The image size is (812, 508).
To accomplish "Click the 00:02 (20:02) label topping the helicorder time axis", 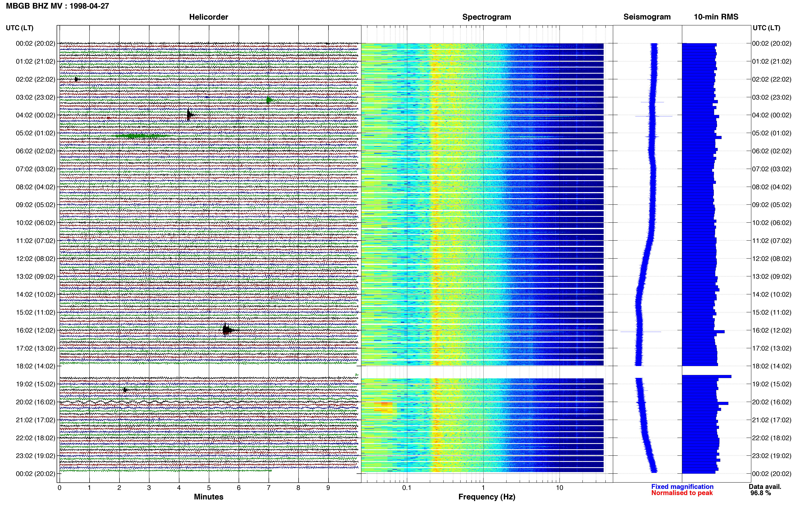I will coord(35,43).
